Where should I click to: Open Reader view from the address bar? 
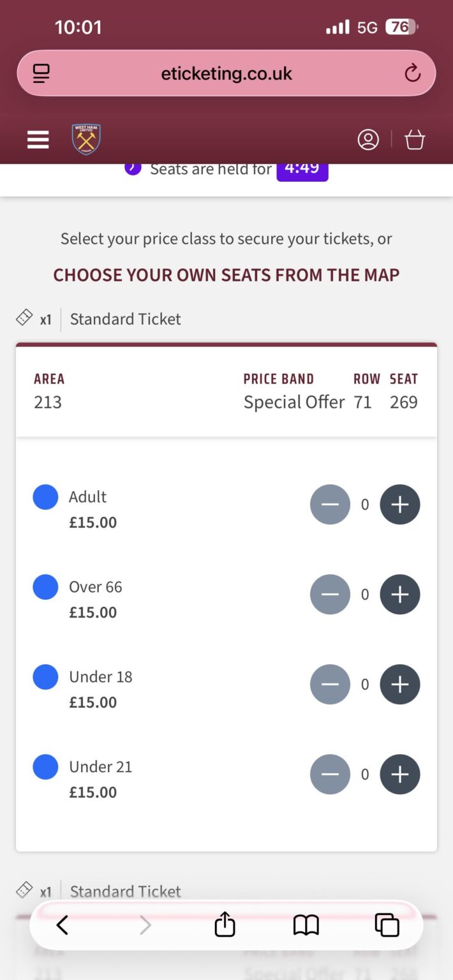pos(40,73)
